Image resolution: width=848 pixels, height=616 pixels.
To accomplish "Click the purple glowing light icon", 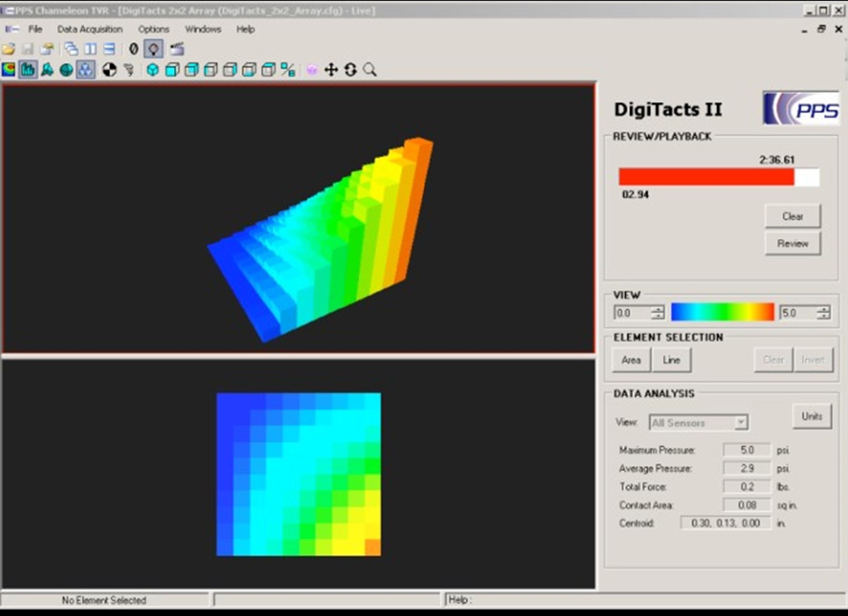I will pyautogui.click(x=312, y=70).
